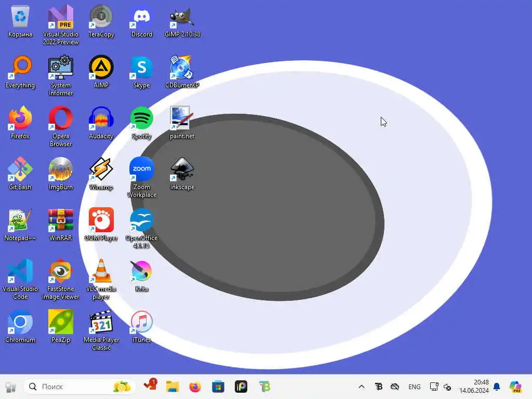Click the green TB taskbar icon
Viewport: 532px width, 399px height.
coord(264,387)
